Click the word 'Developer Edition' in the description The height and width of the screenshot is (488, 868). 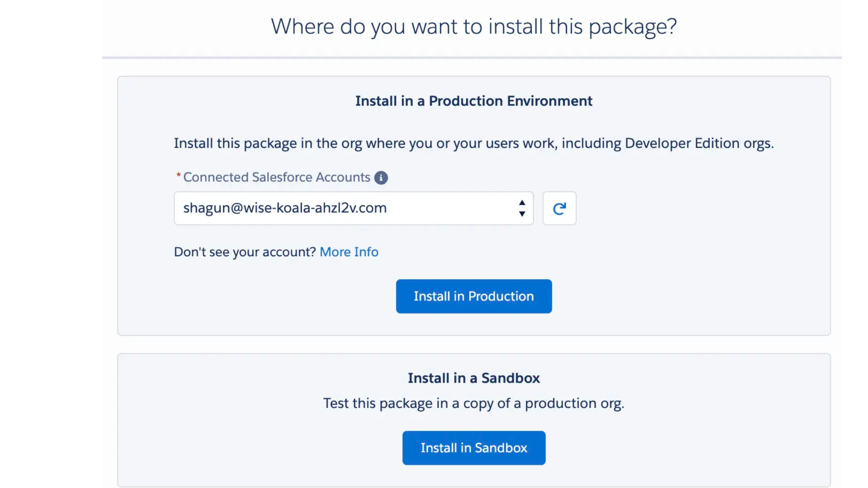click(682, 143)
